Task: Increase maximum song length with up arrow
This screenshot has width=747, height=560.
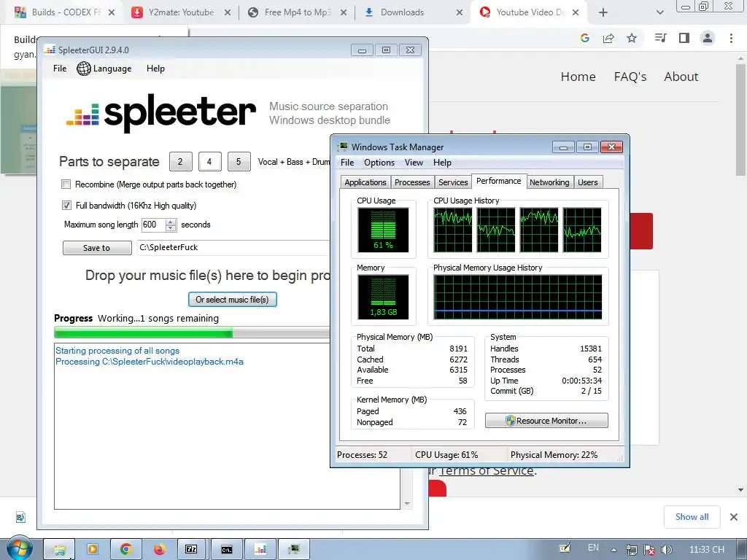Action: [171, 222]
